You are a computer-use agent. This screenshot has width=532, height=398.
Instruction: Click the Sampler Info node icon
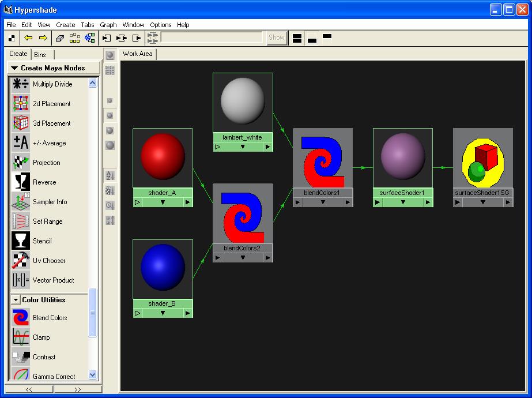[21, 202]
